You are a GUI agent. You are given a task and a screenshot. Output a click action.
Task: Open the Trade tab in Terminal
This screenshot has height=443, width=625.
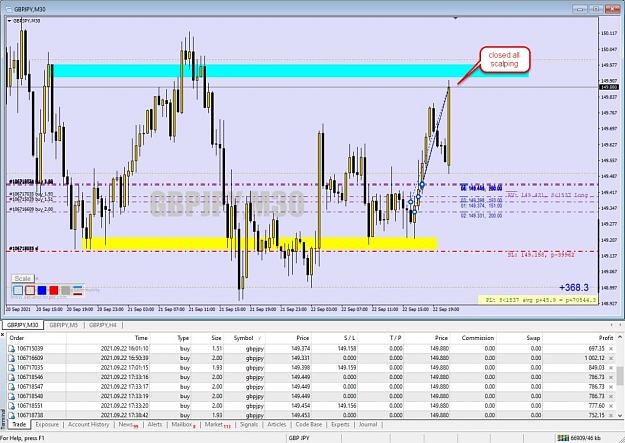click(x=19, y=425)
